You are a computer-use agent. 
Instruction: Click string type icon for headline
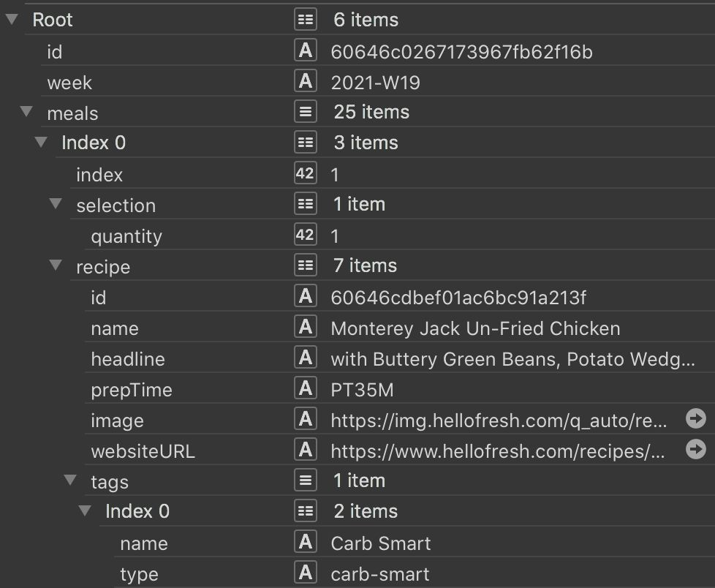coord(305,358)
